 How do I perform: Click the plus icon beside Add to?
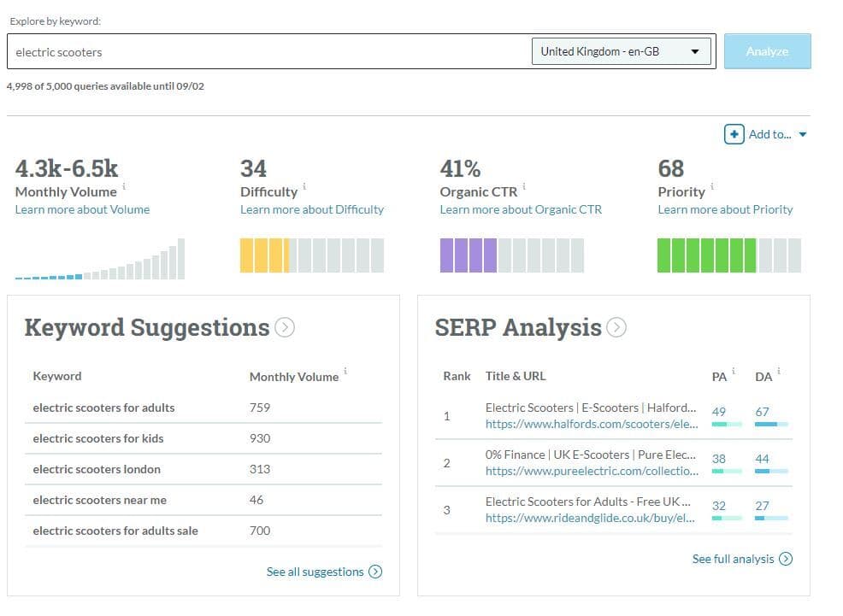click(x=734, y=134)
